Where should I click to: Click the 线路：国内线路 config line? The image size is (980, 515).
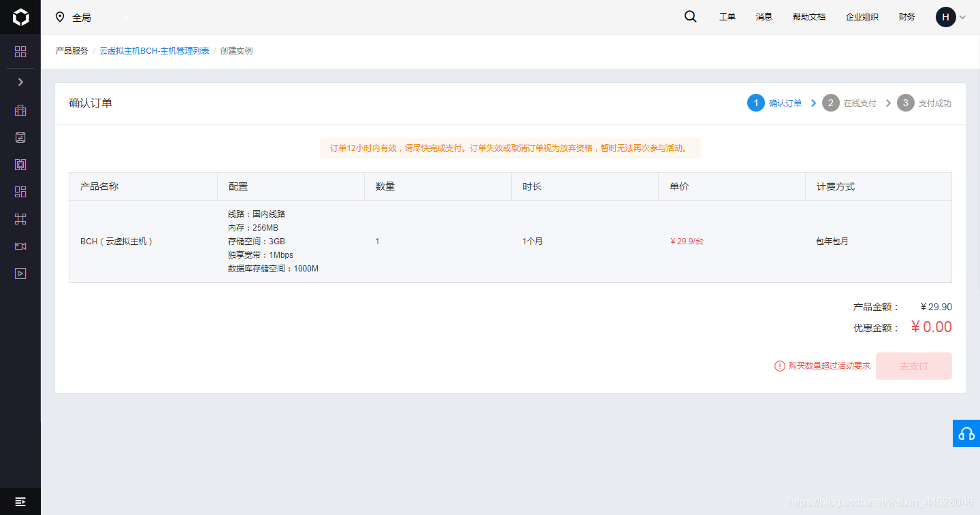[x=257, y=214]
